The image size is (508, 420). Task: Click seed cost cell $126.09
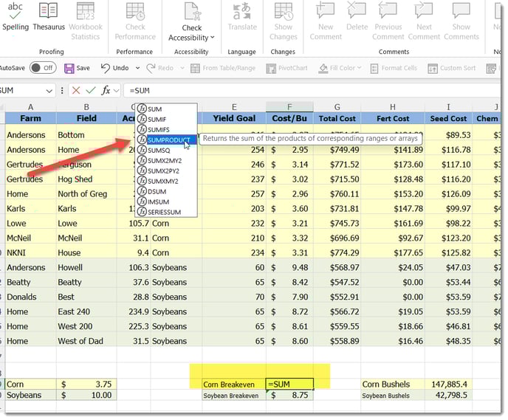click(x=448, y=194)
